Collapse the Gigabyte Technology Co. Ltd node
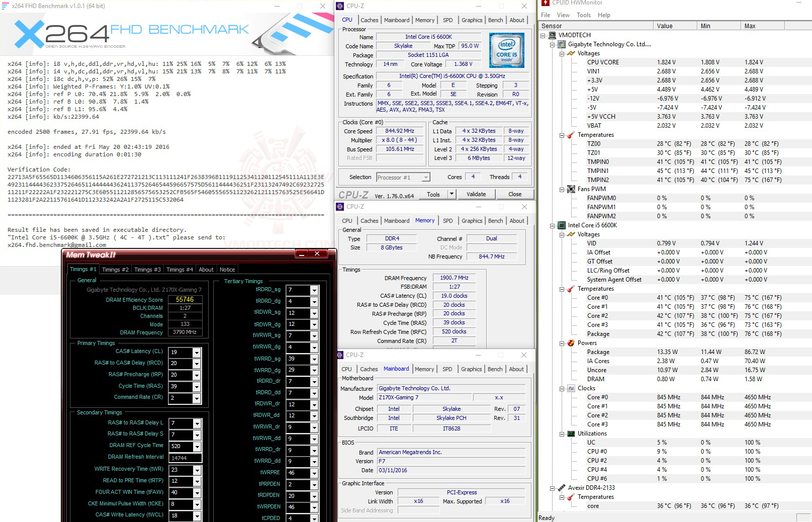 pyautogui.click(x=553, y=45)
